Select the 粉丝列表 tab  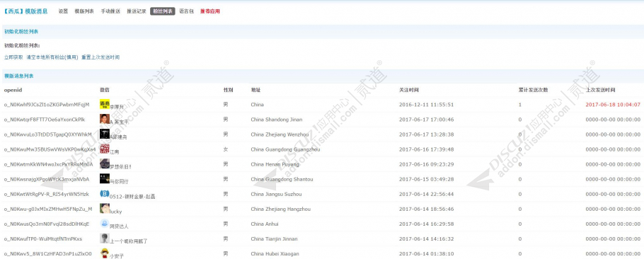pos(163,11)
